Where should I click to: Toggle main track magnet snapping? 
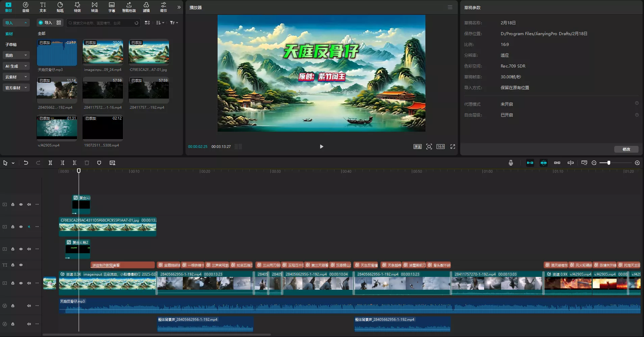click(x=530, y=163)
